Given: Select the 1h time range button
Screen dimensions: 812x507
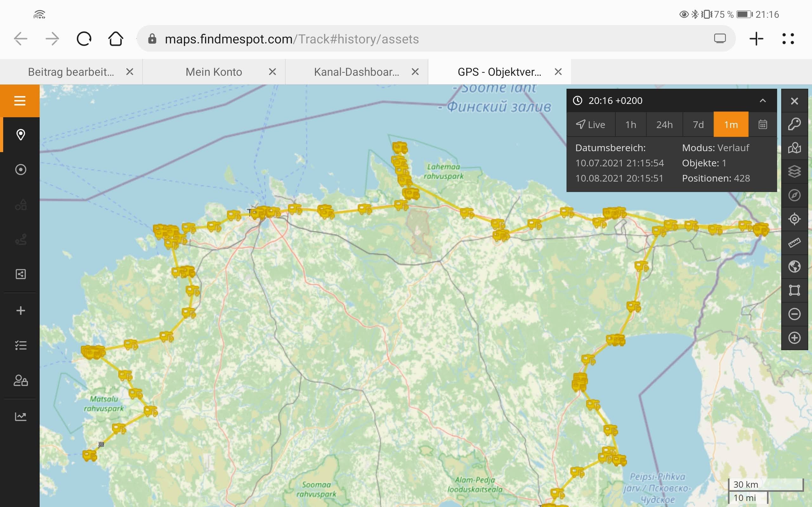Looking at the screenshot, I should pos(631,125).
